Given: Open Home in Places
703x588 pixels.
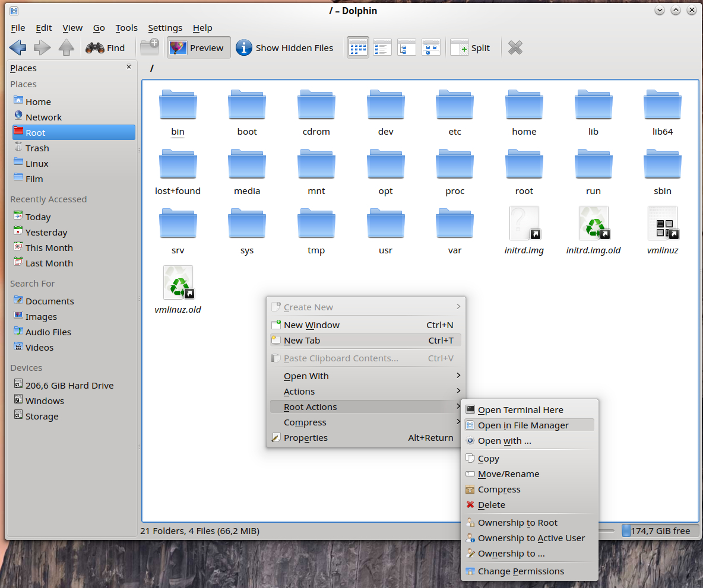Looking at the screenshot, I should pos(74,101).
